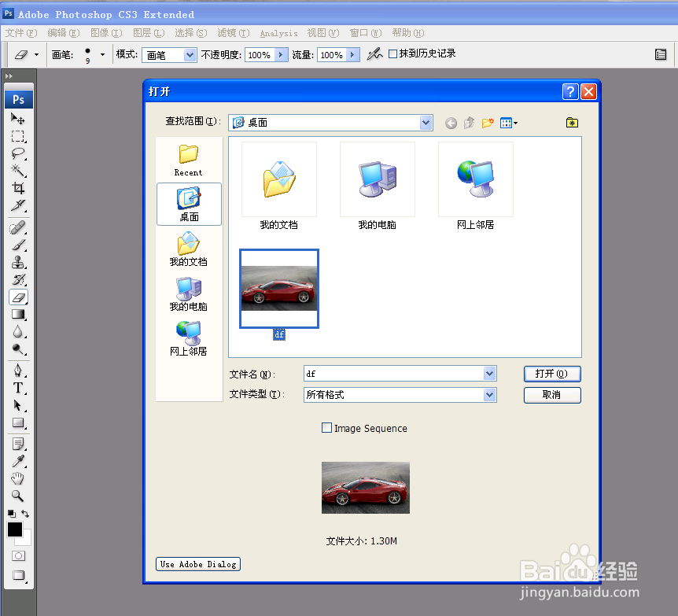Viewport: 678px width, 616px height.
Task: Open the 滤镜 menu
Action: coord(231,33)
